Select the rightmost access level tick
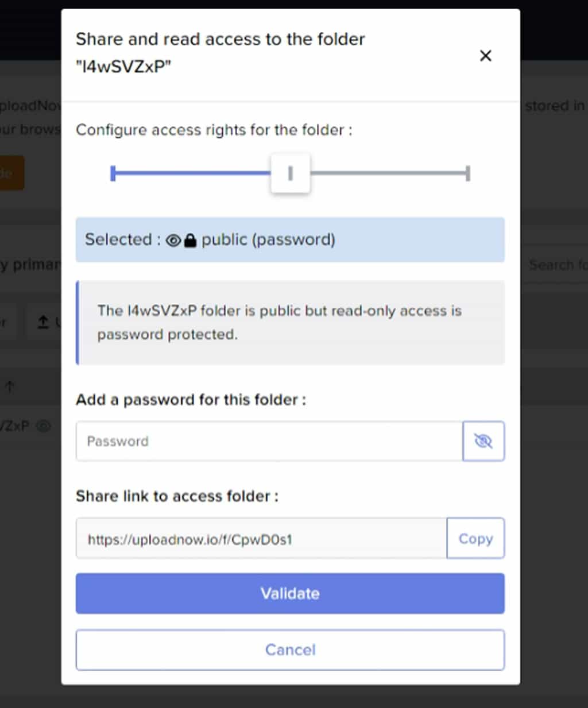 pyautogui.click(x=468, y=173)
